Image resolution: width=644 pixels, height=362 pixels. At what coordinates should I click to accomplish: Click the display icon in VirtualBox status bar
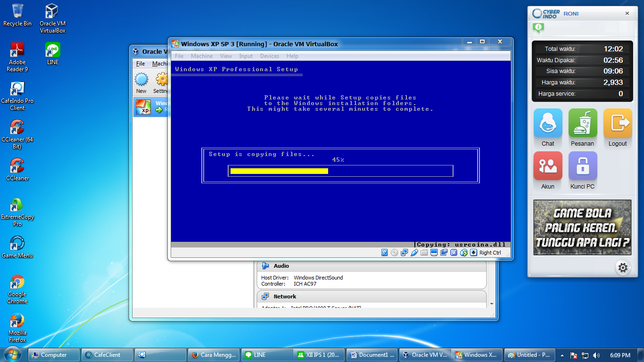(x=434, y=253)
